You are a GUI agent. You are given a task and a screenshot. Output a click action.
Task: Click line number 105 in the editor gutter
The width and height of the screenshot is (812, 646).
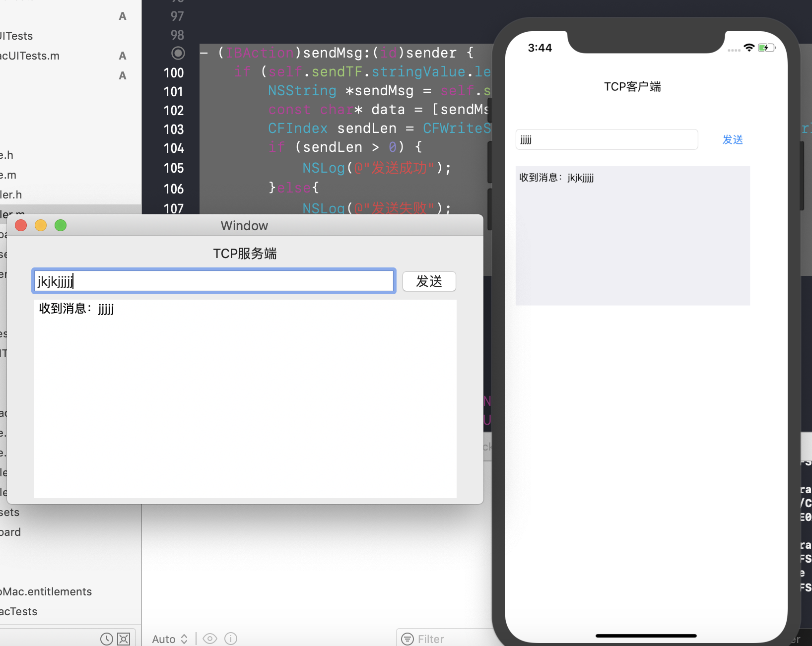174,168
